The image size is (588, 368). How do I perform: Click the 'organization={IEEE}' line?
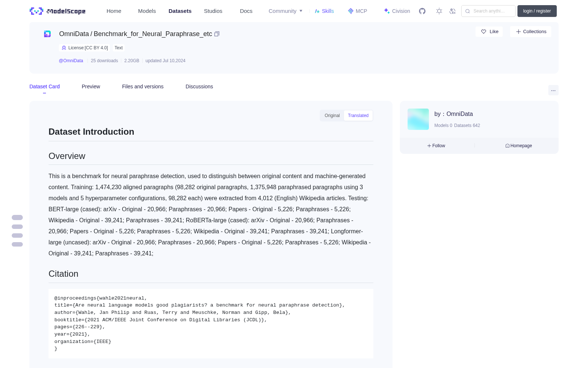click(83, 342)
